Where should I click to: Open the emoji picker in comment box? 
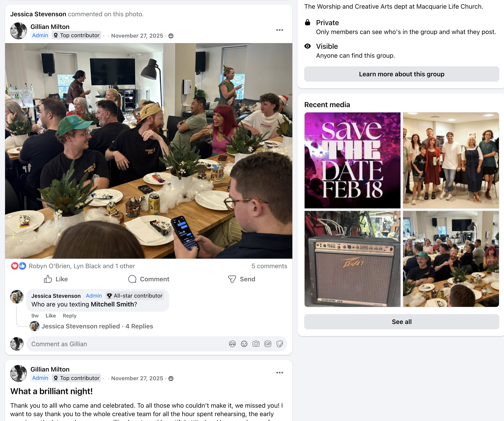coord(244,344)
